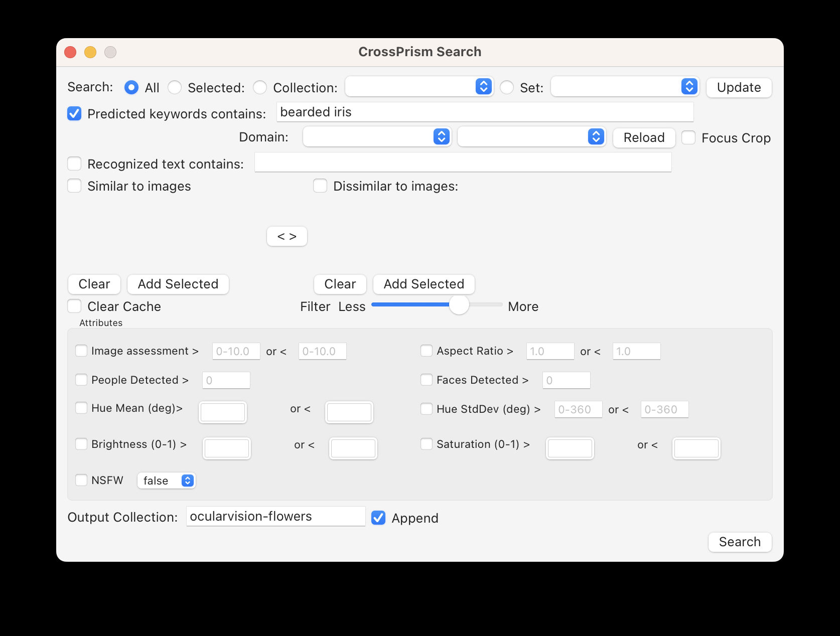The image size is (840, 636).
Task: Click the Brightness greater-than field
Action: click(x=227, y=448)
